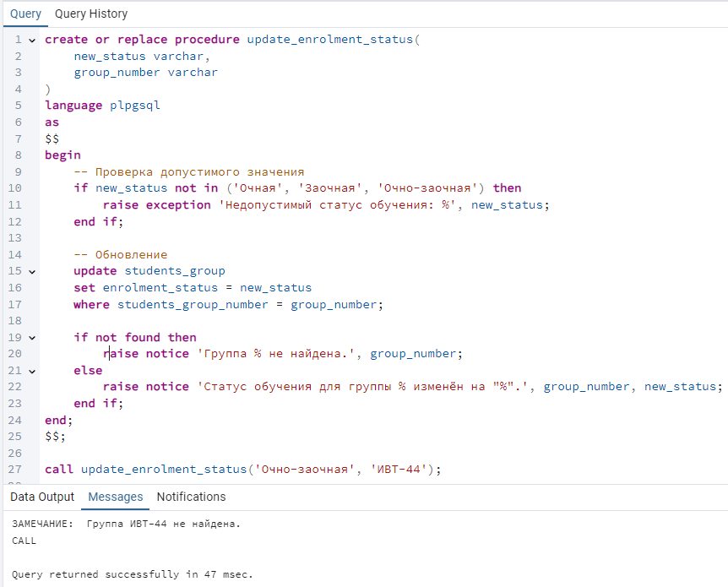The image size is (728, 587).
Task: Select the Query tab
Action: (x=25, y=14)
